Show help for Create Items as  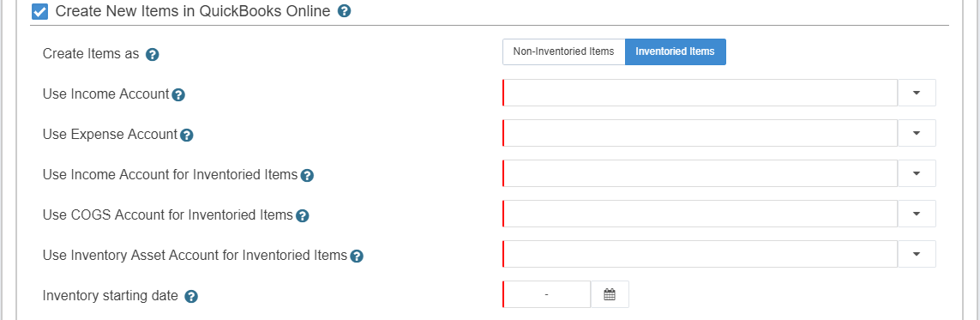coord(153,54)
